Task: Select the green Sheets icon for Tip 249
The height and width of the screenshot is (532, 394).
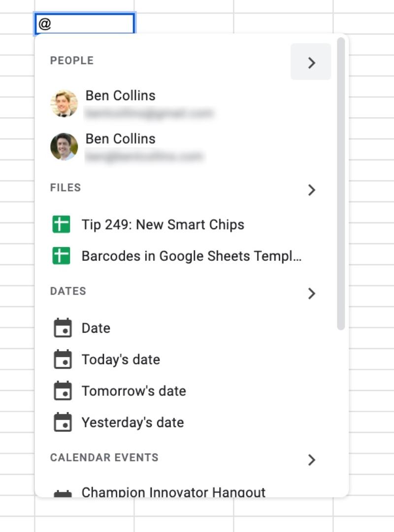Action: point(63,224)
